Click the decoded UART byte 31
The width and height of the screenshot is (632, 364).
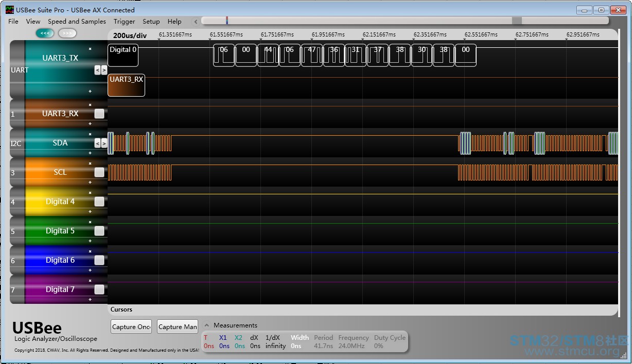click(356, 55)
